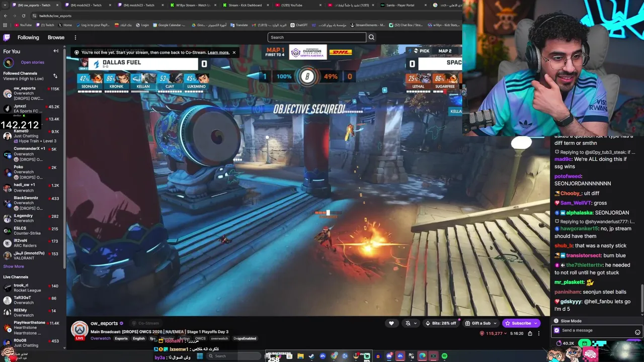Toggle the notifications bell for ow_esports
The height and width of the screenshot is (362, 644).
point(408,323)
